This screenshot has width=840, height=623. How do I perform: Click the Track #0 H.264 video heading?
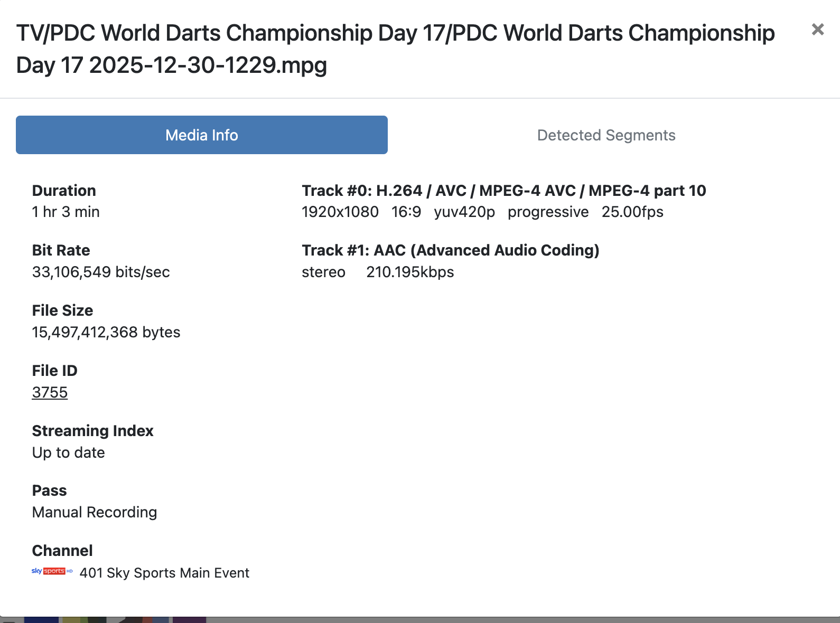pyautogui.click(x=503, y=191)
